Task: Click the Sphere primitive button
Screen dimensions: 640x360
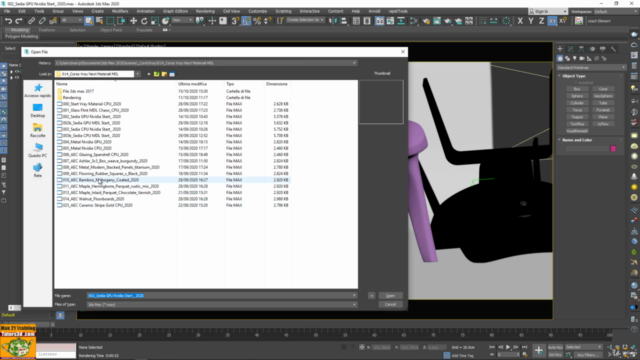Action: coord(577,96)
